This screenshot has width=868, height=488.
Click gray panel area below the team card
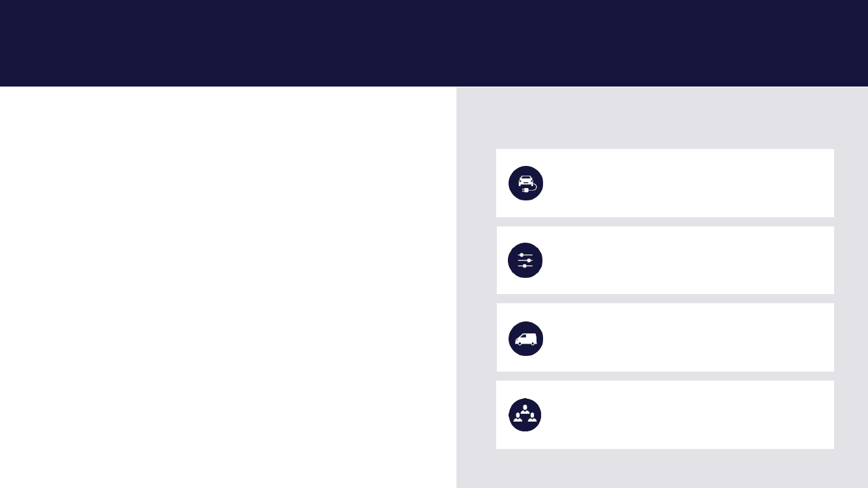(662, 468)
